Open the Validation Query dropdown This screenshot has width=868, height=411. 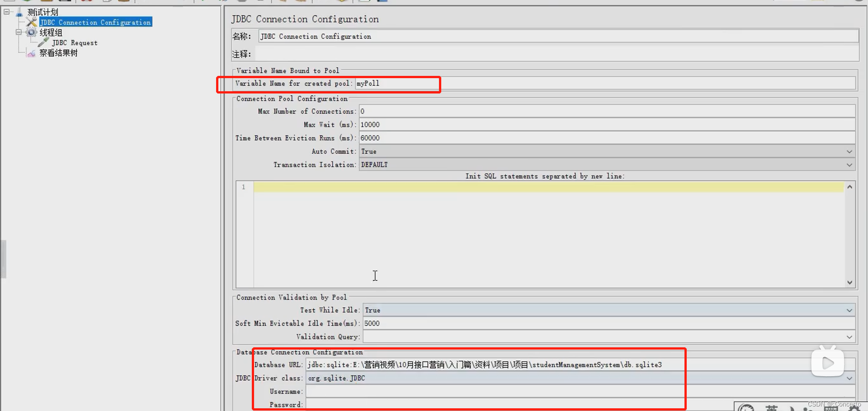coord(609,337)
